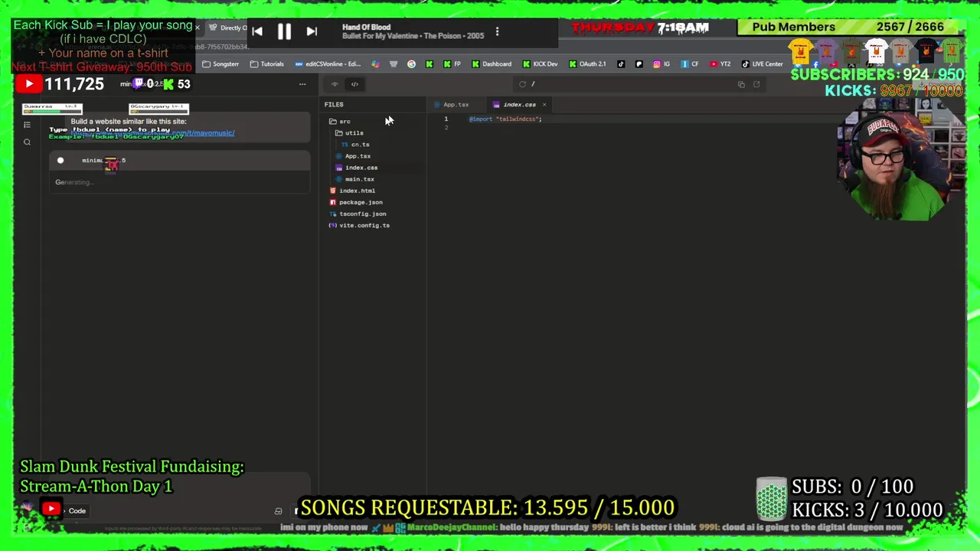The width and height of the screenshot is (980, 551).
Task: Open the LIVE Center bookmark
Action: pos(762,64)
